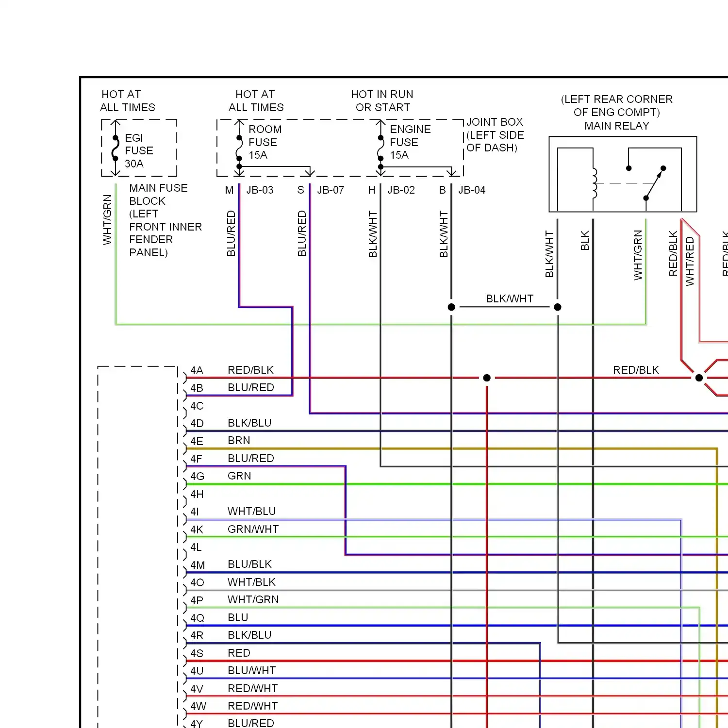Click the MAIN RELAY title text
Screen dimensions: 728x728
(617, 126)
